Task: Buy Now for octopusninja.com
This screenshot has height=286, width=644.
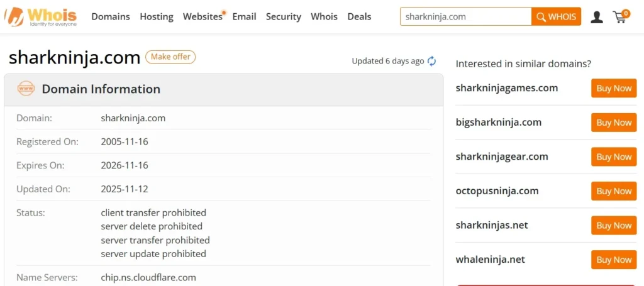Action: (x=614, y=191)
